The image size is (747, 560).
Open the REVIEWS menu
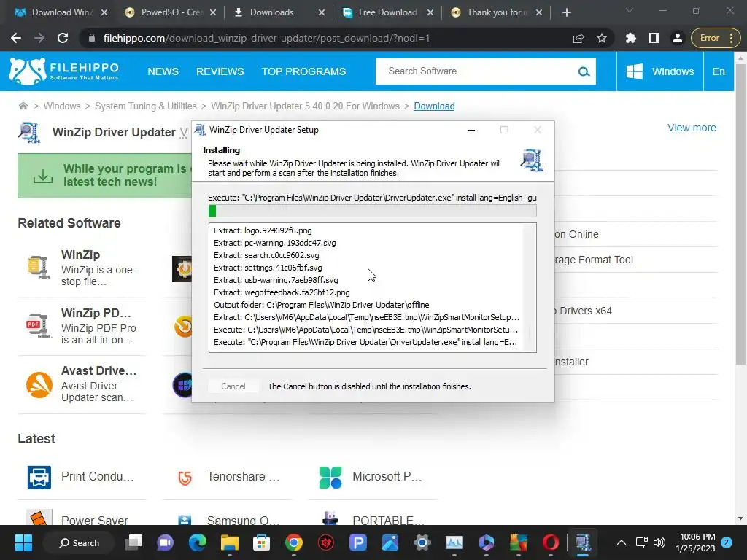[220, 71]
